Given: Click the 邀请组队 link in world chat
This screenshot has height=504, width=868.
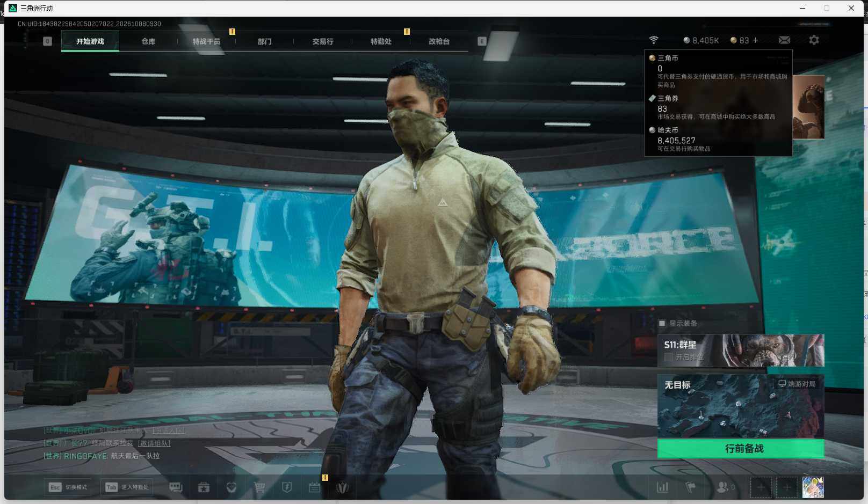Looking at the screenshot, I should (154, 443).
